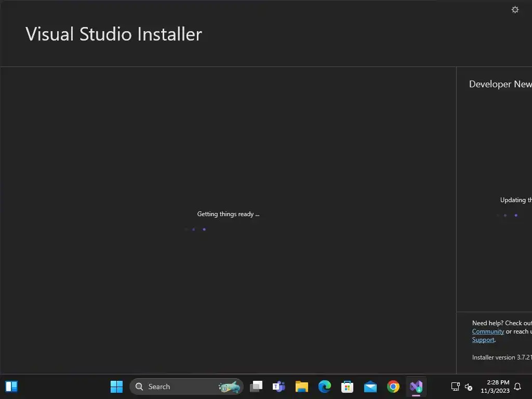
Task: Open the Windows Start menu
Action: [116, 387]
